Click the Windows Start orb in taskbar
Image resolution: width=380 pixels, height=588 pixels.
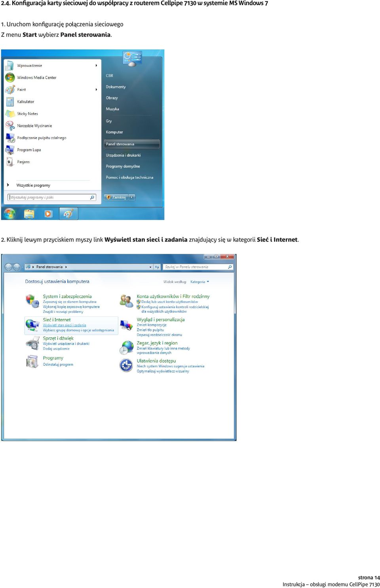tap(9, 214)
